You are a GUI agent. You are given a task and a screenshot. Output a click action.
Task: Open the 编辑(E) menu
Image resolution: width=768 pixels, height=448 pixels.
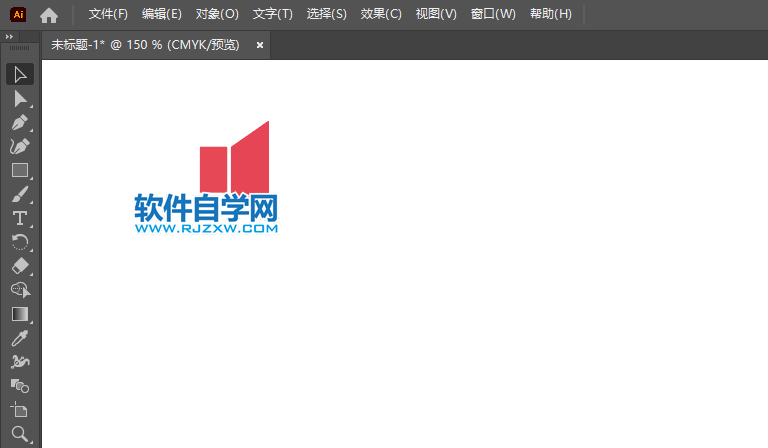click(x=162, y=14)
